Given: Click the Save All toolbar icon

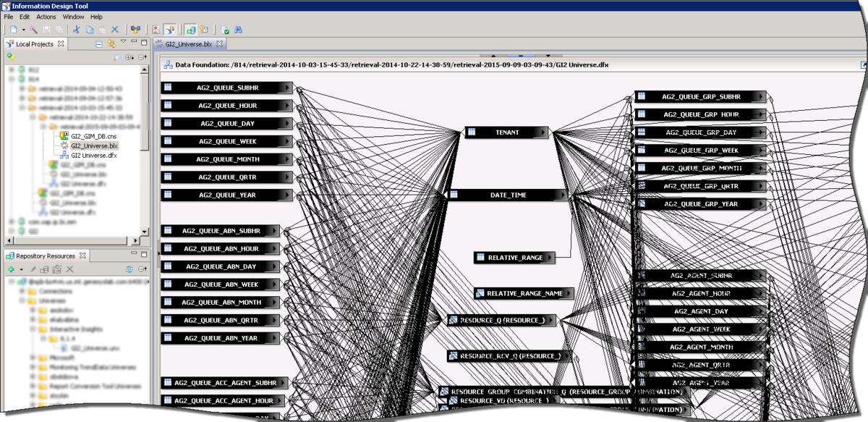Looking at the screenshot, I should [x=59, y=30].
